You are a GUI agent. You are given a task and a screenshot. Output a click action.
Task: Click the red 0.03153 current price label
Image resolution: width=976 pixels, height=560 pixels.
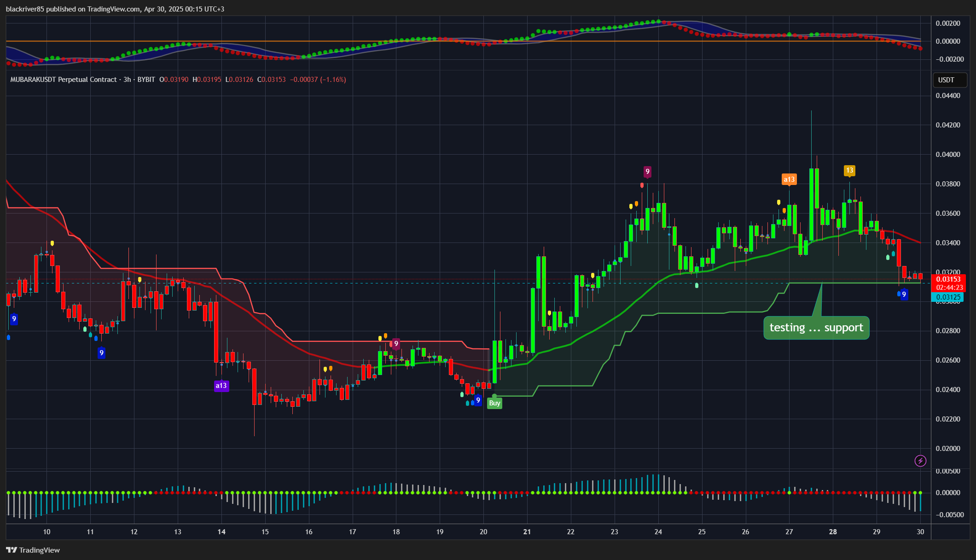click(x=948, y=279)
